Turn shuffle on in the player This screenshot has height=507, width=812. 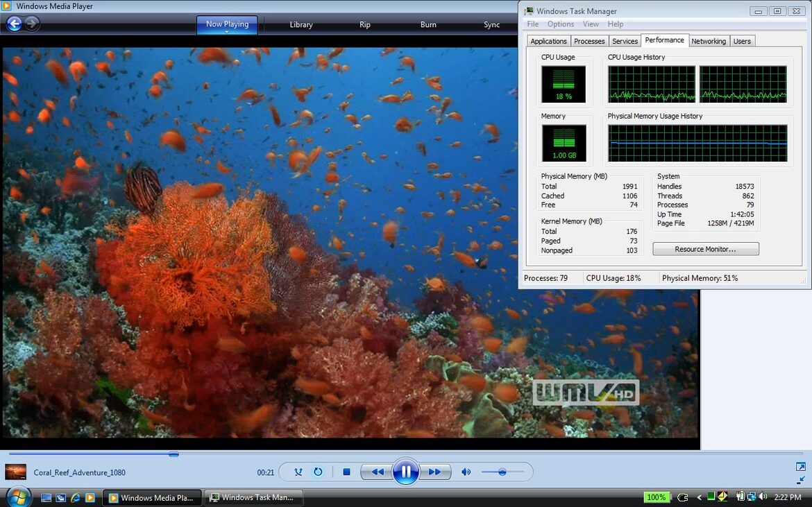pyautogui.click(x=298, y=472)
